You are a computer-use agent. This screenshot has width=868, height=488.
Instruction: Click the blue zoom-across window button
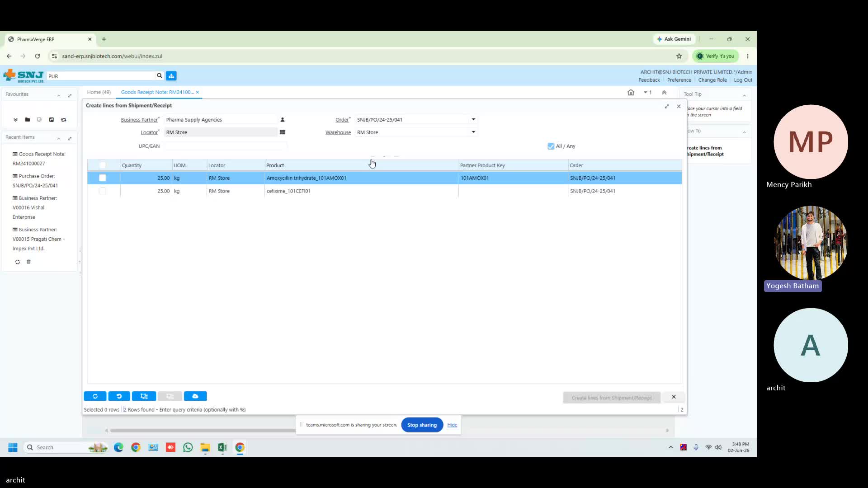coord(144,396)
